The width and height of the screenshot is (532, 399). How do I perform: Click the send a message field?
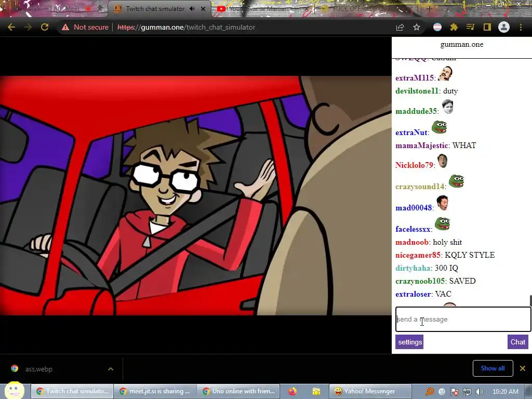[x=463, y=320]
